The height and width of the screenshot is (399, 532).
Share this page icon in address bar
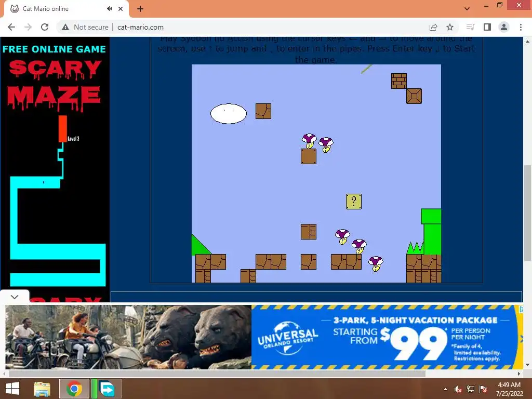pos(433,27)
